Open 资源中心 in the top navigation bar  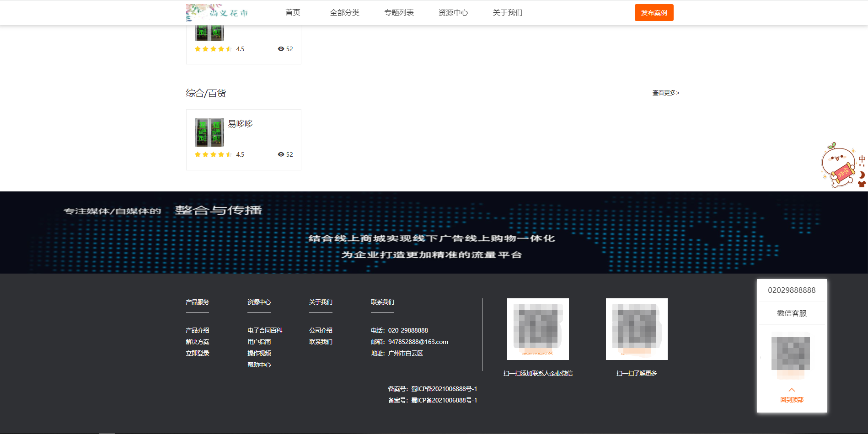click(x=453, y=13)
